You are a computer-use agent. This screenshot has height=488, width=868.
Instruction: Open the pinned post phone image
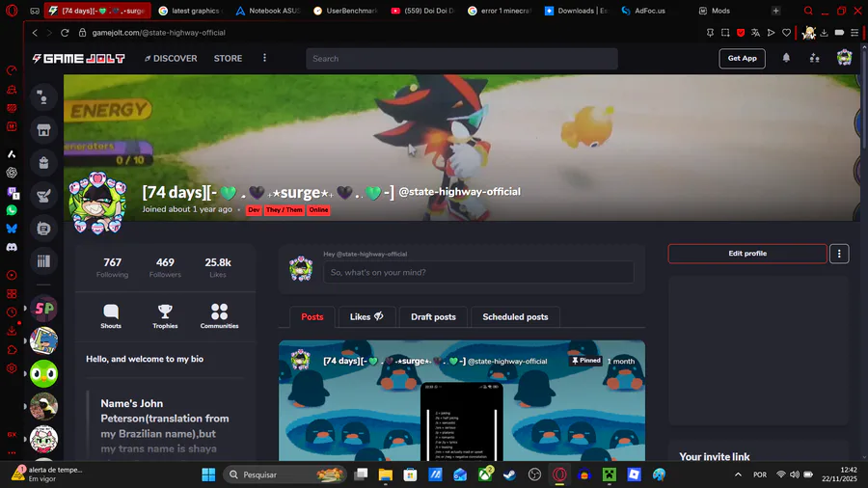(x=462, y=421)
